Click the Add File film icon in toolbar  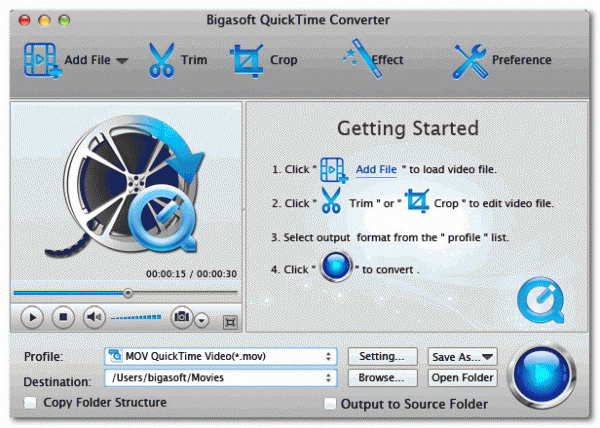pos(42,60)
